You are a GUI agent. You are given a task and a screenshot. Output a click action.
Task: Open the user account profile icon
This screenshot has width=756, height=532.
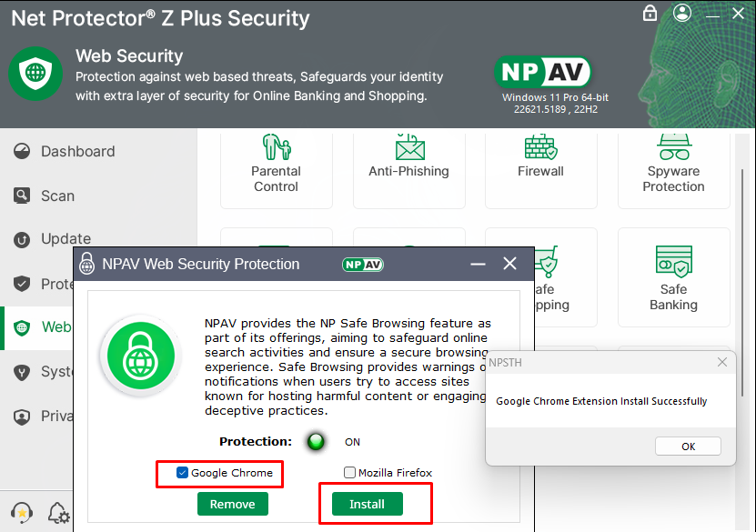(x=681, y=13)
